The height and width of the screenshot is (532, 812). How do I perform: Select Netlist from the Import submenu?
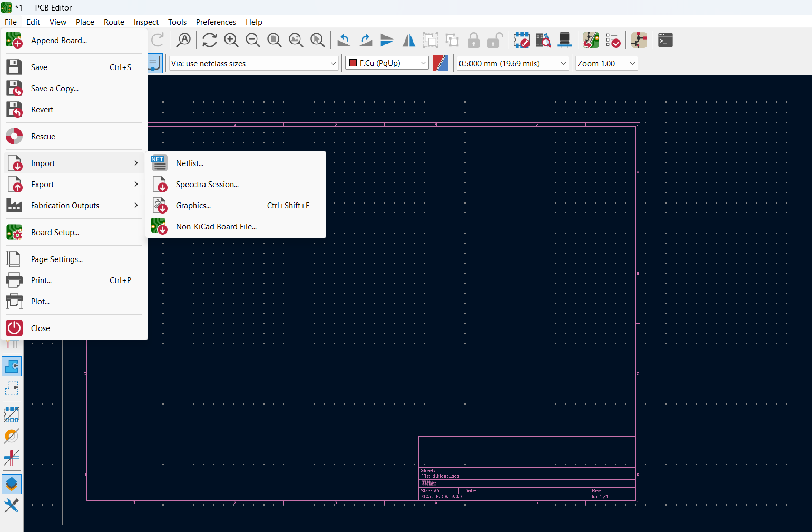190,163
